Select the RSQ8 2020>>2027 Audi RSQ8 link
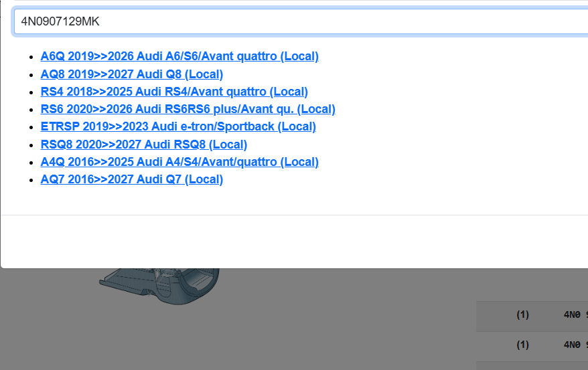Viewport: 588px width, 370px height. [x=144, y=144]
